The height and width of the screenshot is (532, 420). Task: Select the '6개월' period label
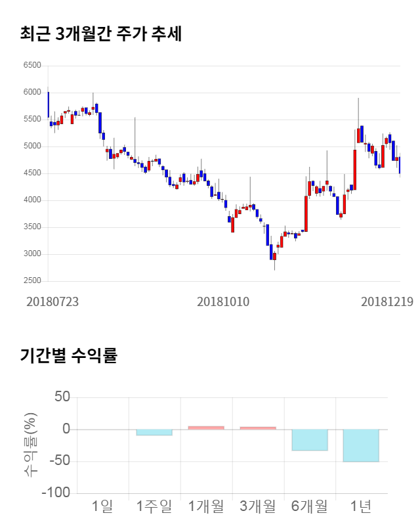[310, 506]
